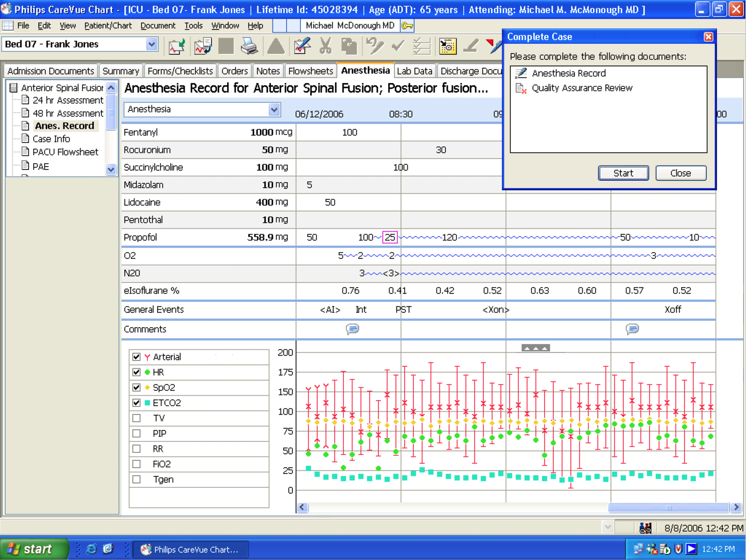Open Internet Explorer from quick launch
This screenshot has width=746, height=560.
(91, 549)
